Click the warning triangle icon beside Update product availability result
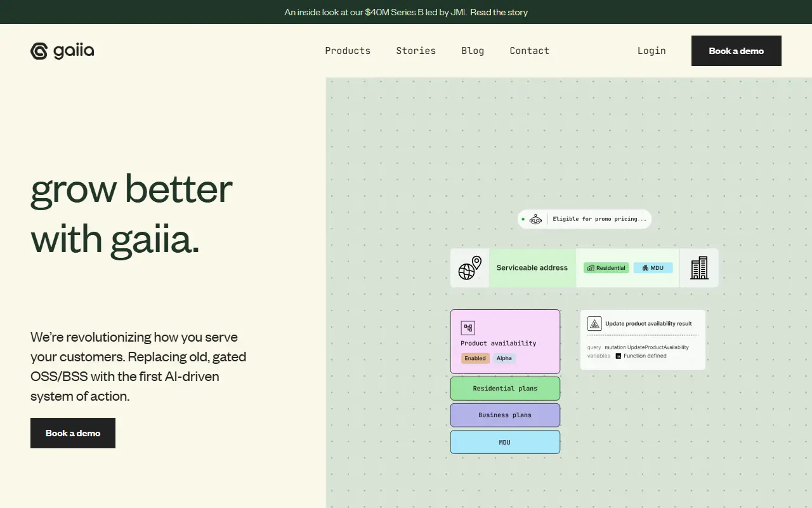The width and height of the screenshot is (812, 508). [x=594, y=324]
